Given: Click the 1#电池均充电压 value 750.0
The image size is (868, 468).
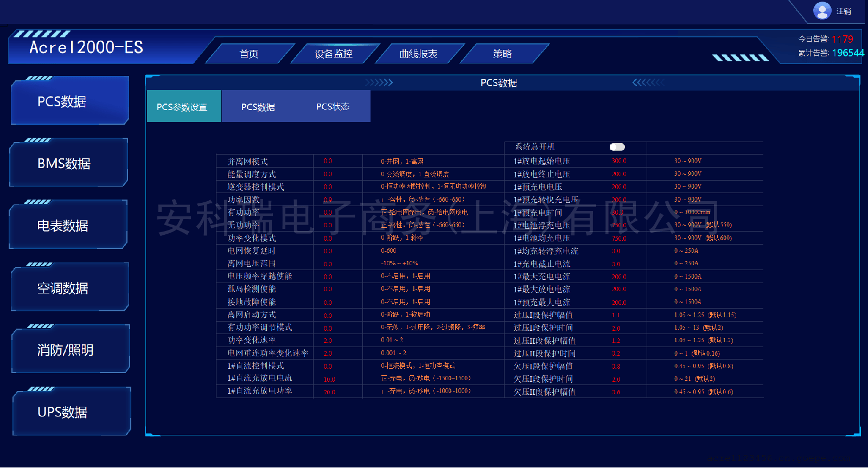Looking at the screenshot, I should 619,238.
